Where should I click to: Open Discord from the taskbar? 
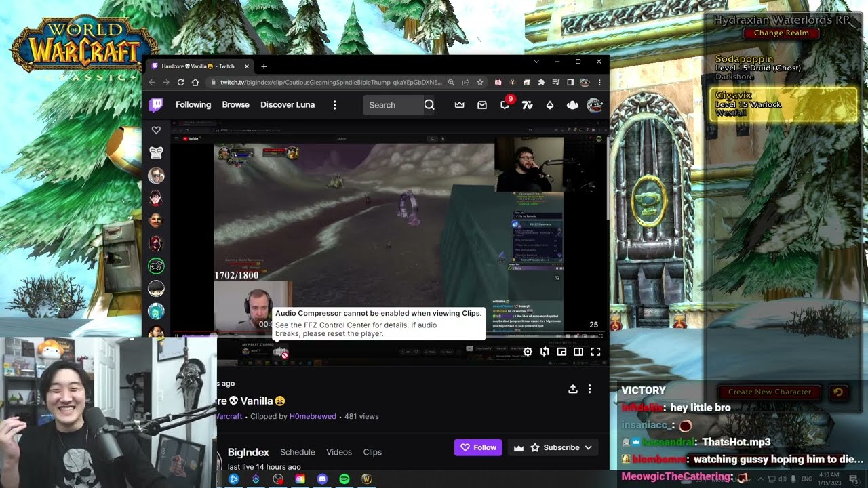pyautogui.click(x=322, y=479)
